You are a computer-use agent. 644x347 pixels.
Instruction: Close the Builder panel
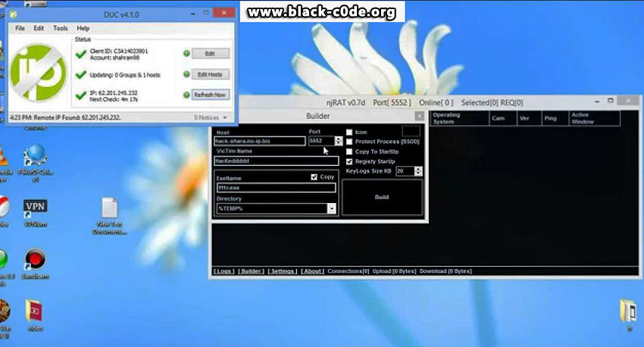419,116
